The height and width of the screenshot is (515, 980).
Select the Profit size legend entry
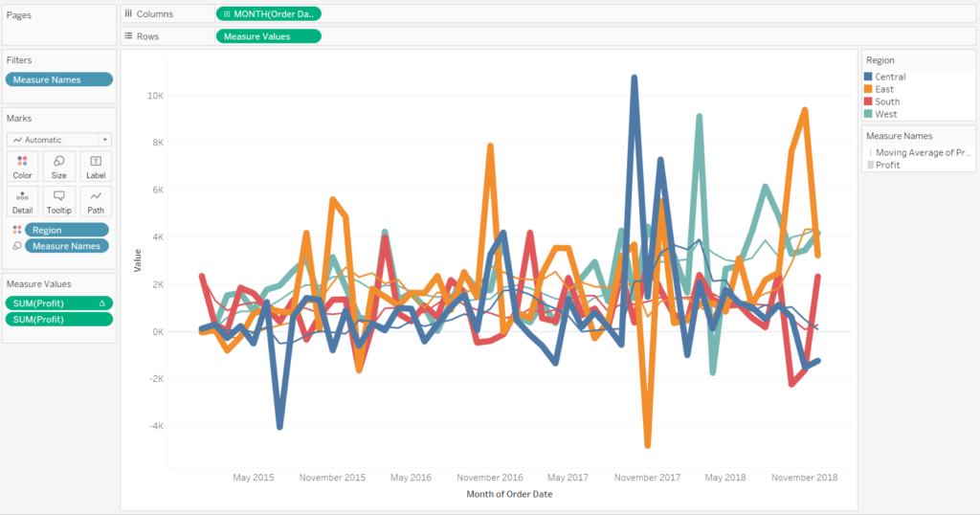887,165
